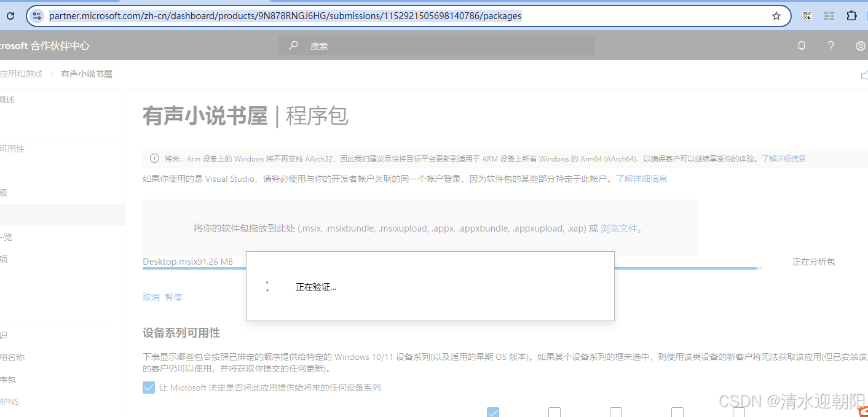Click the 设备系列可用性 heading
Viewport: 868px width, 417px height.
pos(181,333)
